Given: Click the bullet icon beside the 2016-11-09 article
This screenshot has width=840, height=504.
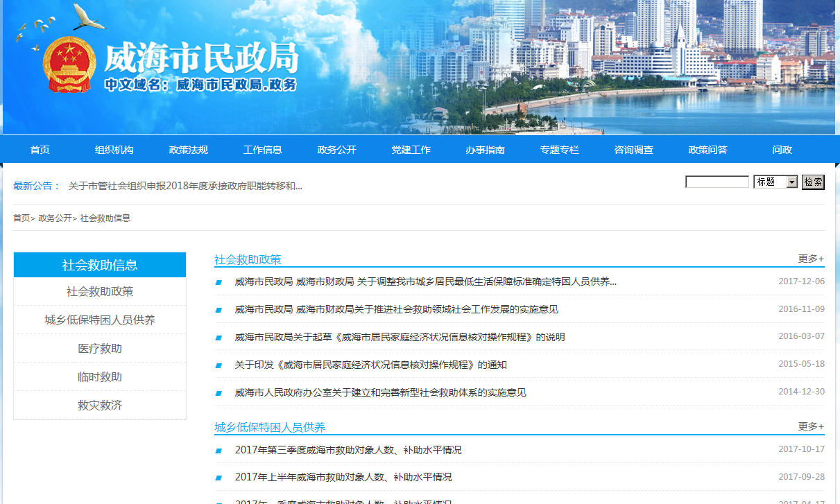Looking at the screenshot, I should tap(218, 310).
